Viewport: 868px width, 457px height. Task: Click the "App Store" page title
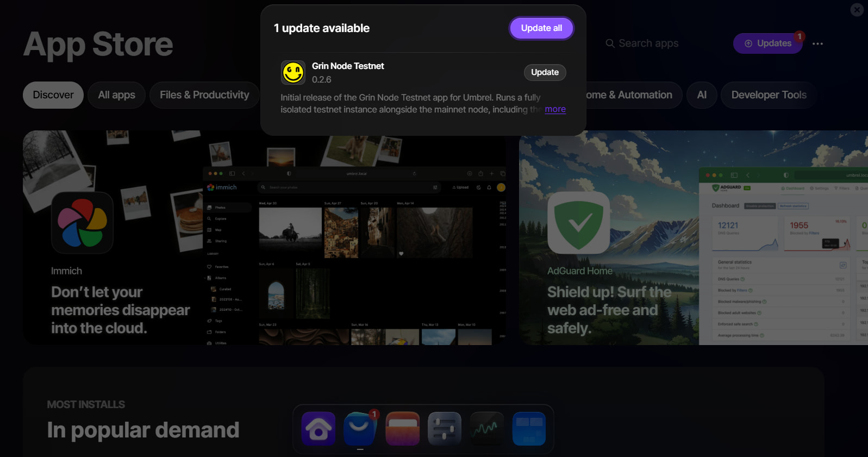pyautogui.click(x=98, y=44)
